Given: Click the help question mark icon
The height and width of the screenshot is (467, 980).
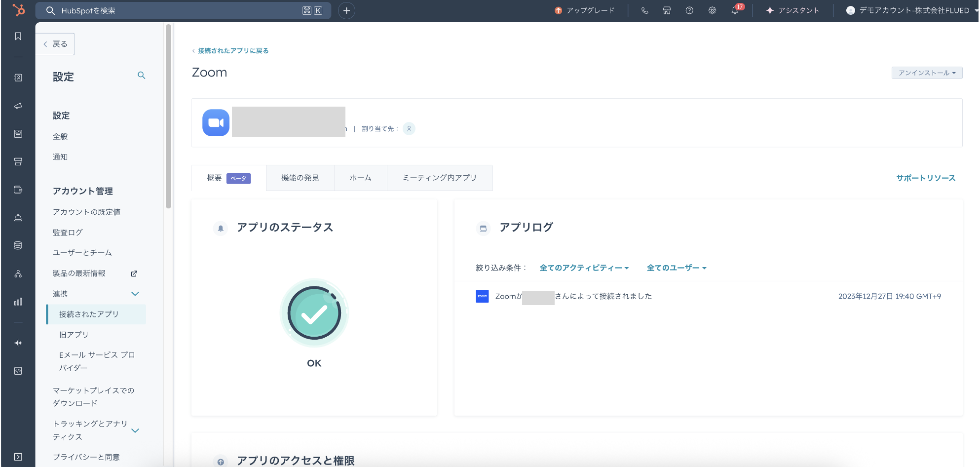Looking at the screenshot, I should [x=689, y=10].
